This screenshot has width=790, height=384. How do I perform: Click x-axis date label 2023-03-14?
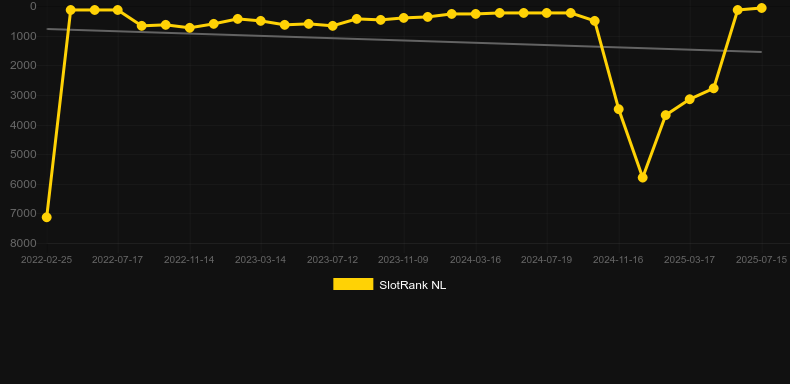[x=260, y=260]
